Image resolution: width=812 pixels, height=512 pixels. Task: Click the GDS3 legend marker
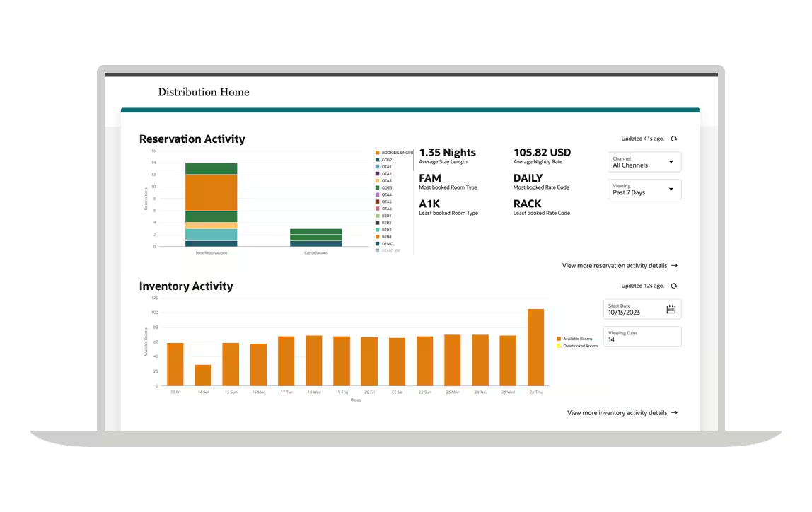point(378,187)
